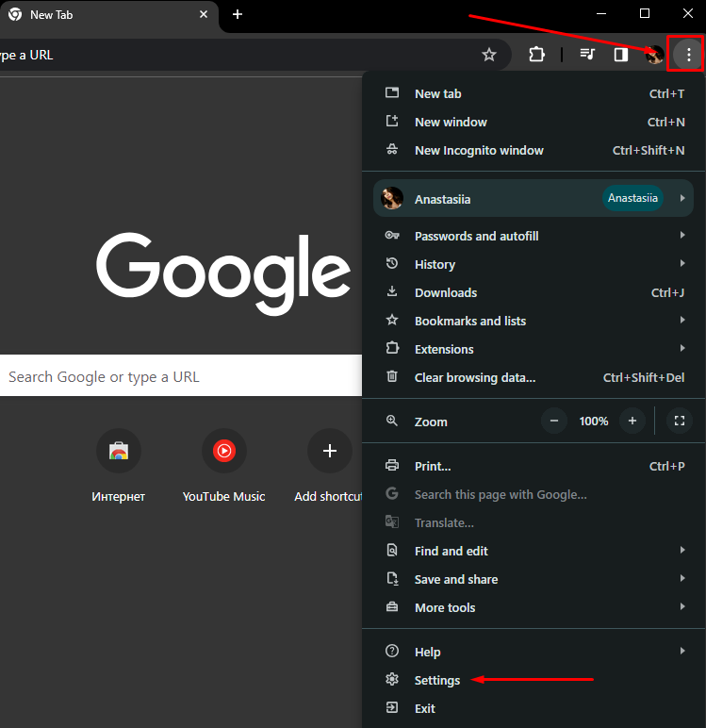
Task: Click the 100% zoom value
Action: coord(594,422)
